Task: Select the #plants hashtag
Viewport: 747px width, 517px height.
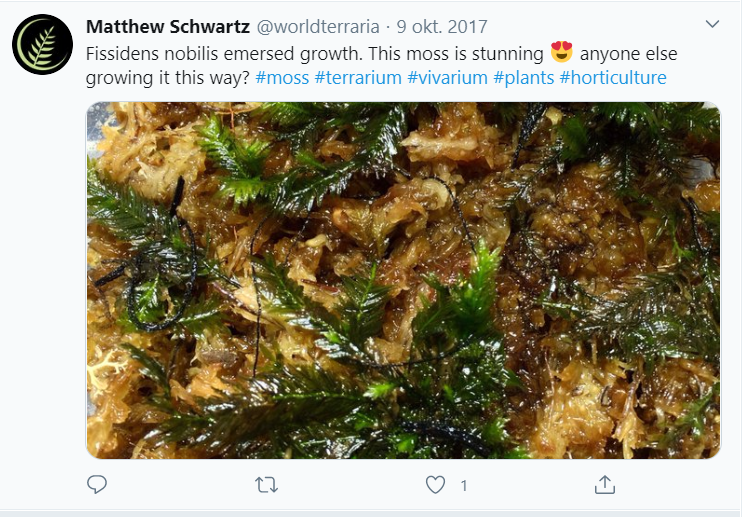Action: tap(524, 78)
